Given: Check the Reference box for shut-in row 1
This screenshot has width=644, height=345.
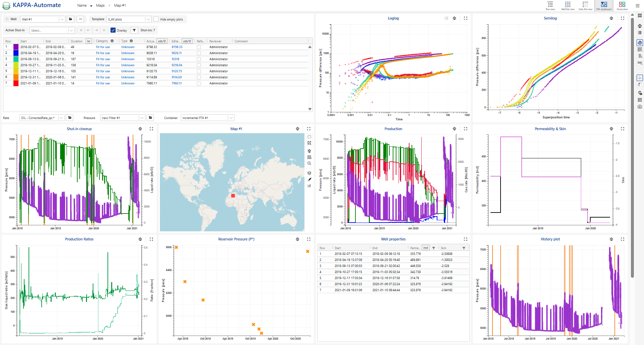Looking at the screenshot, I should click(x=199, y=47).
